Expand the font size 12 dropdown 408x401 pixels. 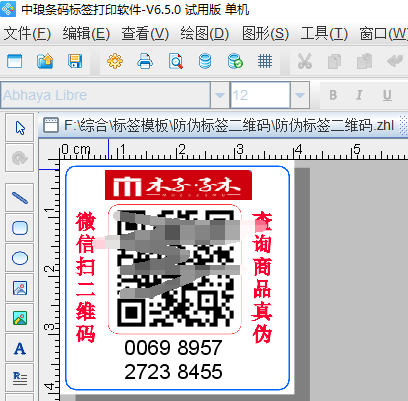tap(300, 95)
